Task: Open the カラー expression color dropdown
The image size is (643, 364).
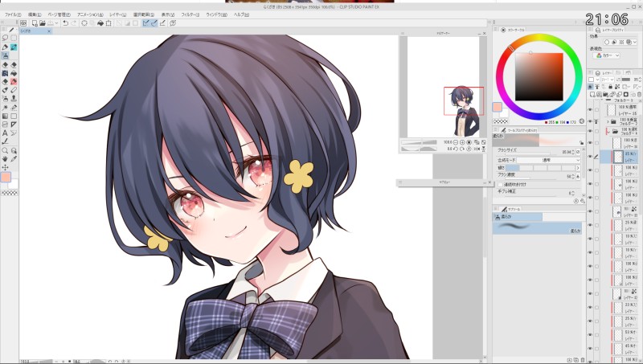Action: (607, 55)
